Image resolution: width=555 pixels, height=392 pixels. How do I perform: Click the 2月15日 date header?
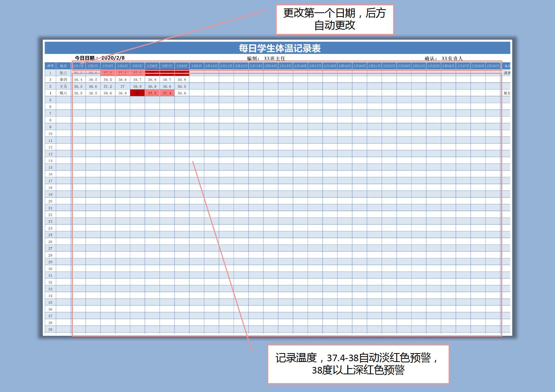click(x=285, y=66)
